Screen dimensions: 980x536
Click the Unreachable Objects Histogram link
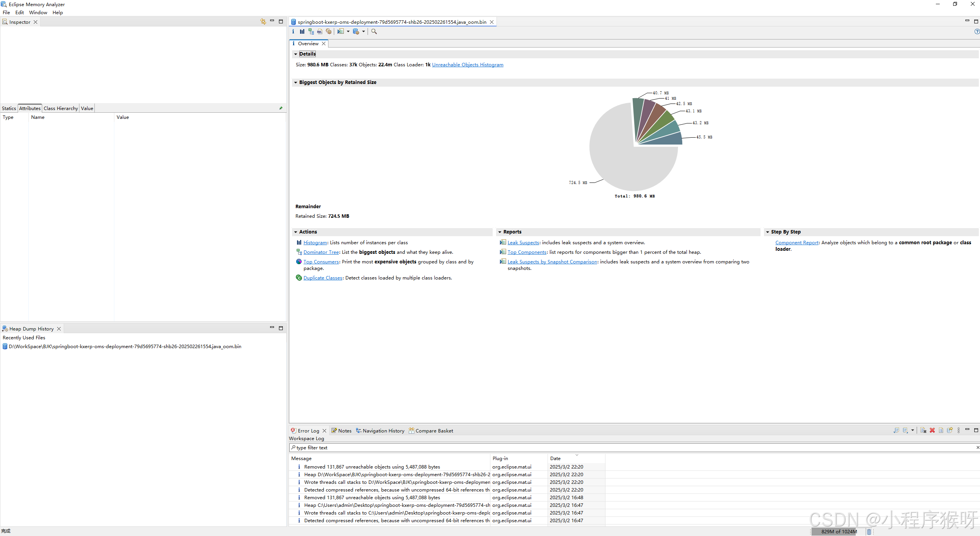tap(467, 64)
